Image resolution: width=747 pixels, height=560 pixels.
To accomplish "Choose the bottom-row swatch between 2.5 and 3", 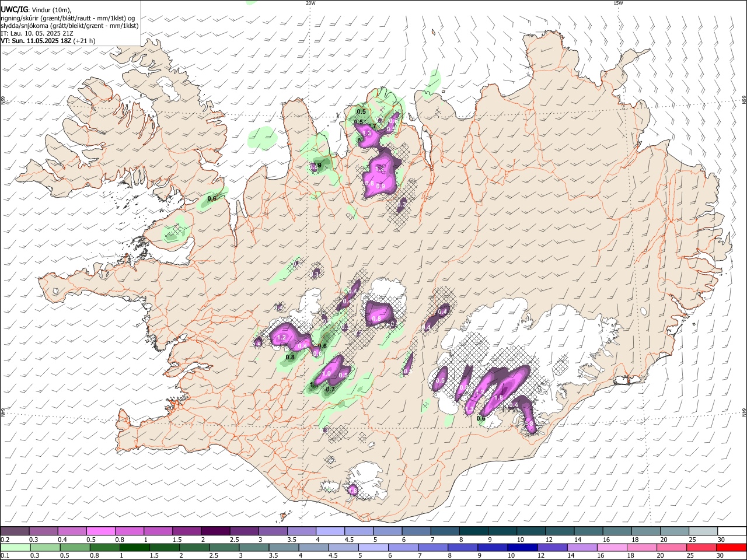I will pos(224,548).
